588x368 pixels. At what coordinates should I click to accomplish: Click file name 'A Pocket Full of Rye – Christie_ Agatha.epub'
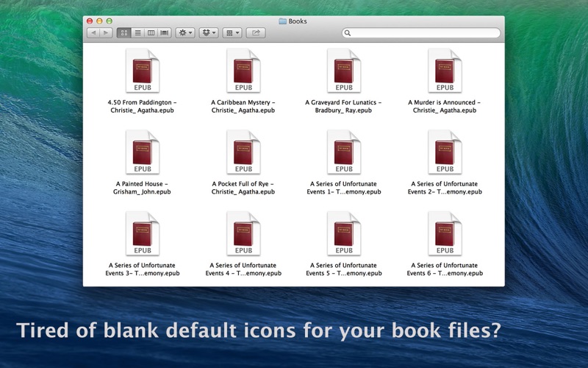click(243, 188)
